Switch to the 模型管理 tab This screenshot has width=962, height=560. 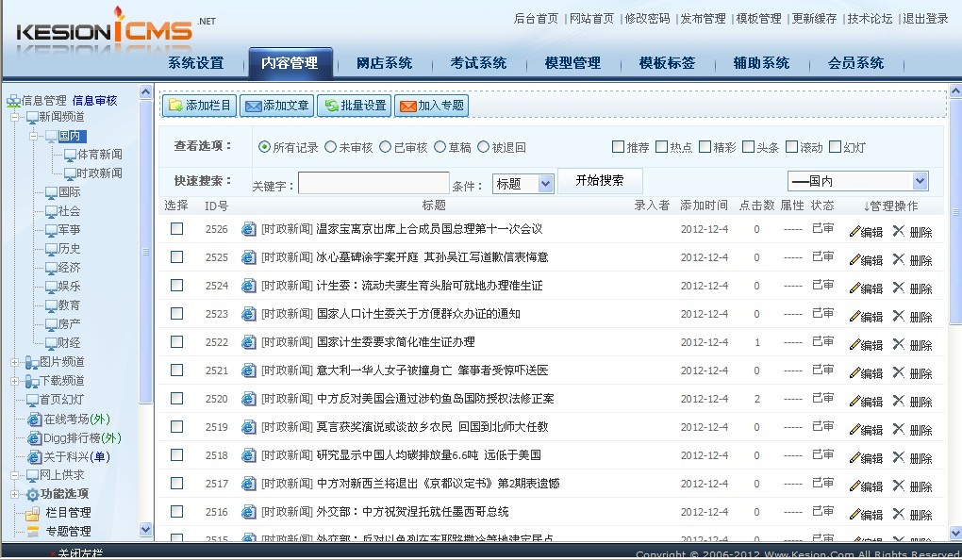[x=572, y=62]
